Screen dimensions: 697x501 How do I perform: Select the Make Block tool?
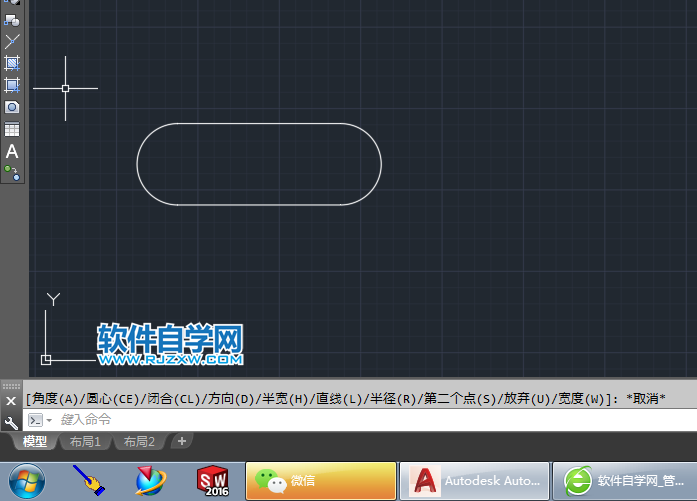click(x=12, y=20)
